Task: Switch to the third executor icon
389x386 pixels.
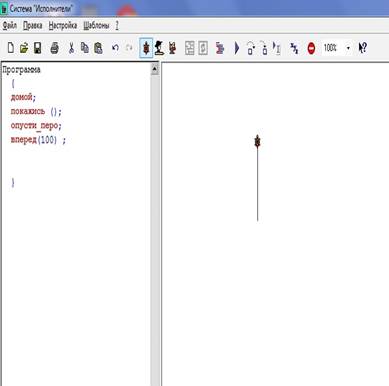Action: [172, 48]
